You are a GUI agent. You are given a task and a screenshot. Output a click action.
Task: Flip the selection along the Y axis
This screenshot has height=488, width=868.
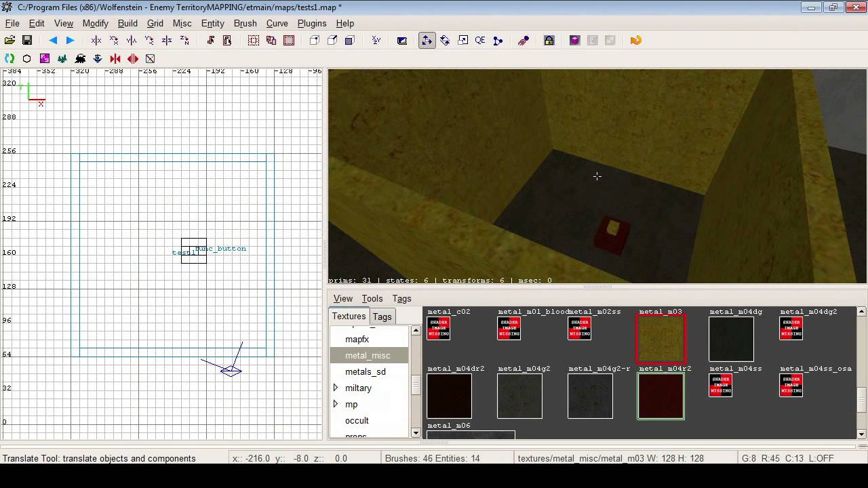[x=132, y=41]
